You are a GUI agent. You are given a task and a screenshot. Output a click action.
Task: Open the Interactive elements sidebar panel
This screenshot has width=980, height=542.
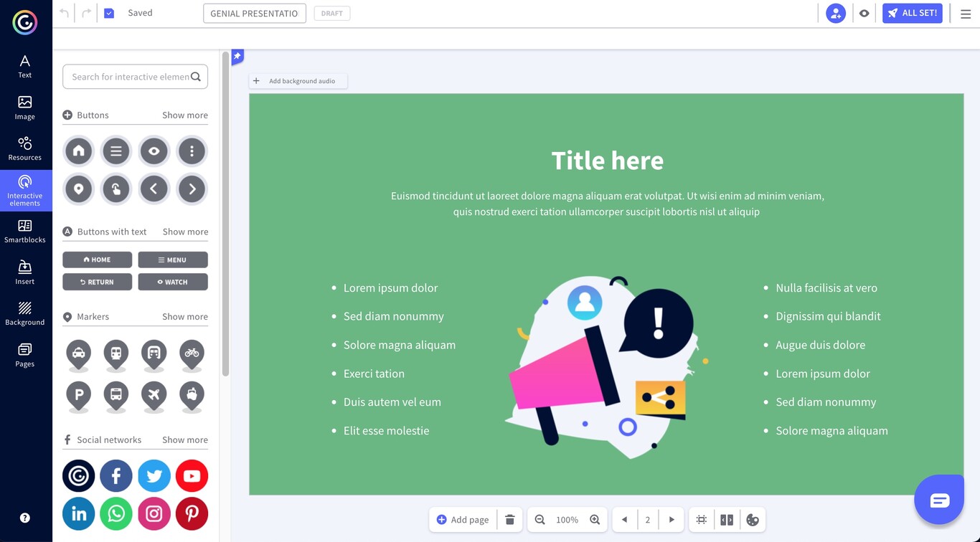[x=26, y=189]
